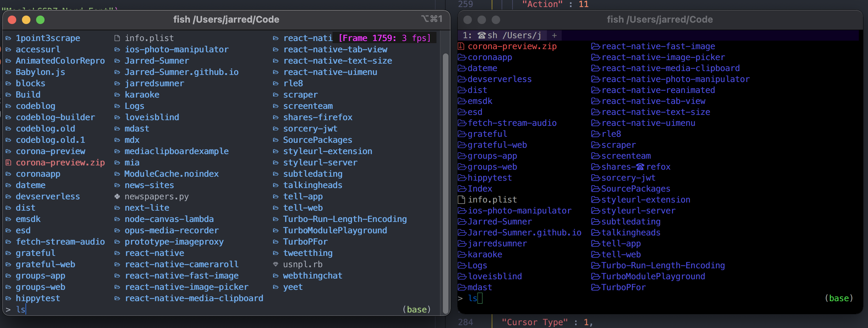
Task: Click the Frame 1759 fps overlay
Action: click(x=384, y=38)
